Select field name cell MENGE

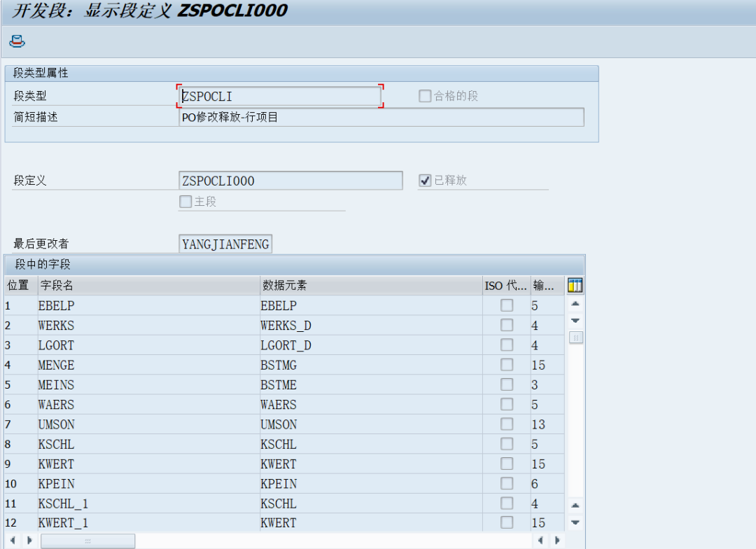(148, 365)
